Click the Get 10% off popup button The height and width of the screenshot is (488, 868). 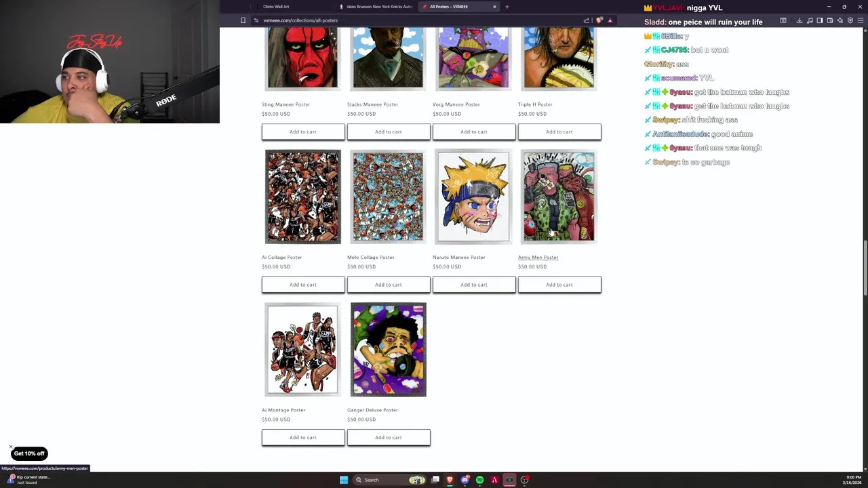[x=29, y=453]
